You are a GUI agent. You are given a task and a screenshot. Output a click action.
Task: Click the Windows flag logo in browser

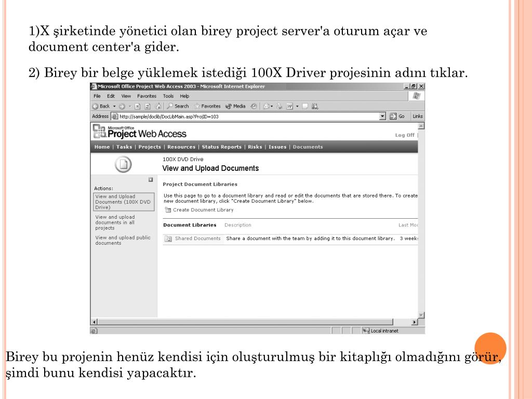[x=416, y=96]
